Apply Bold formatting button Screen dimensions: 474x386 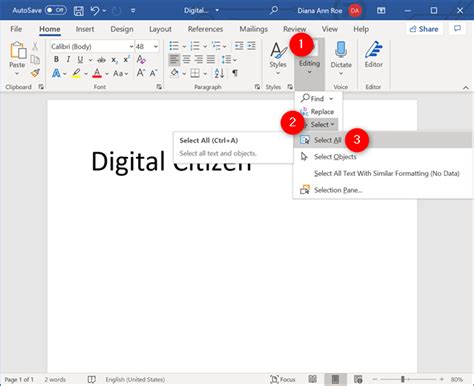(x=56, y=59)
